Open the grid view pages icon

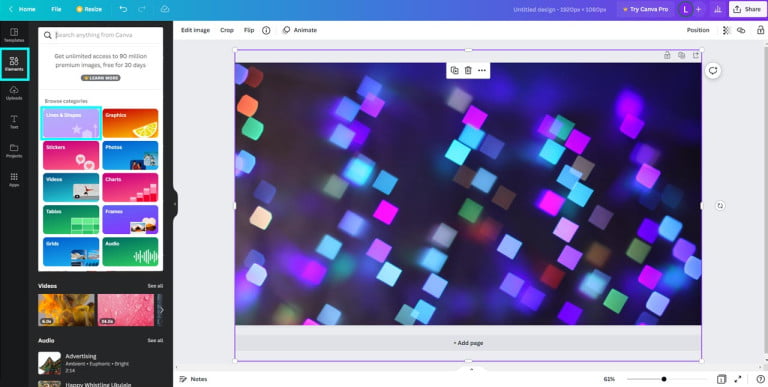pyautogui.click(x=721, y=379)
